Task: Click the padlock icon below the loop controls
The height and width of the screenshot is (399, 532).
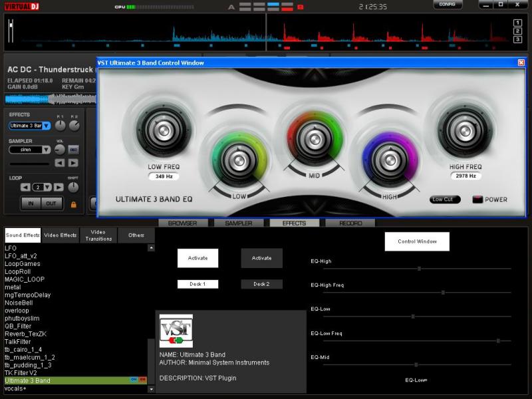Action: pos(73,204)
